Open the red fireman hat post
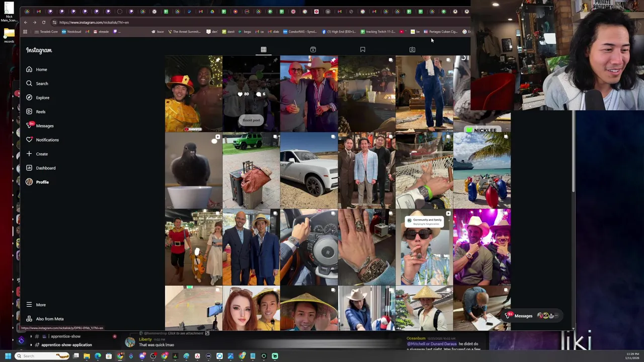This screenshot has height=362, width=644. 193,94
